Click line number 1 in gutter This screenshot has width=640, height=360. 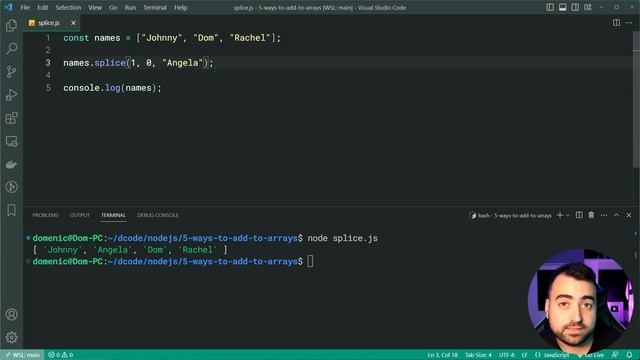tap(48, 38)
